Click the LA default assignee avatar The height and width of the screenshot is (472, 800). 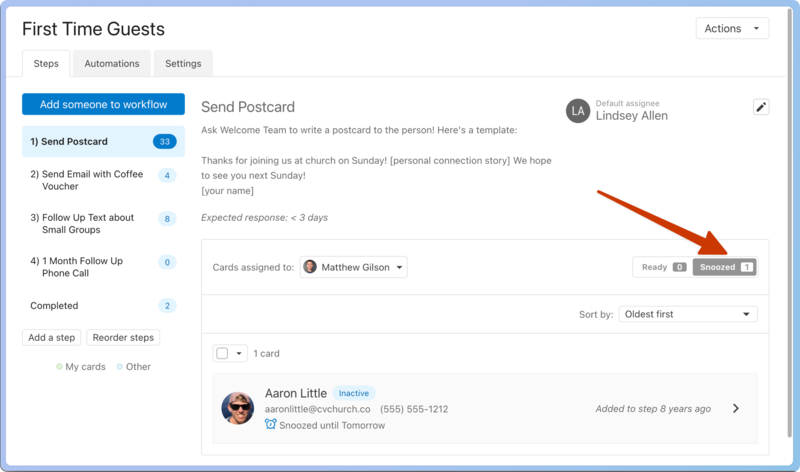point(577,110)
